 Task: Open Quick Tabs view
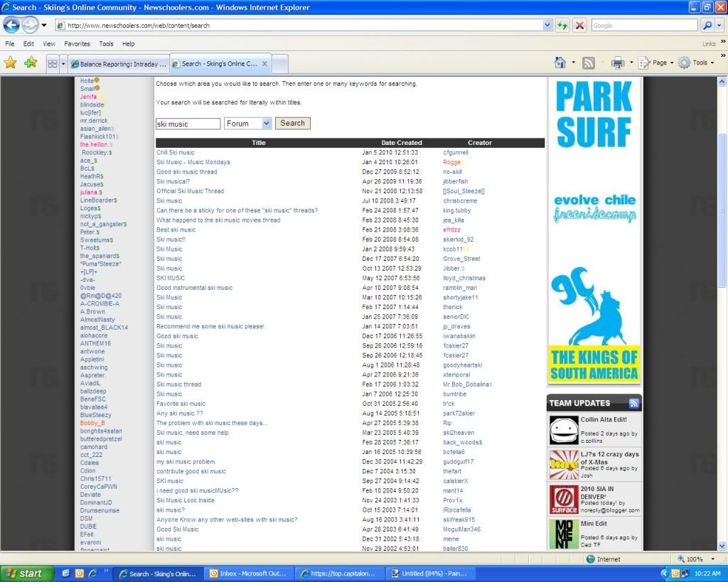coord(53,63)
